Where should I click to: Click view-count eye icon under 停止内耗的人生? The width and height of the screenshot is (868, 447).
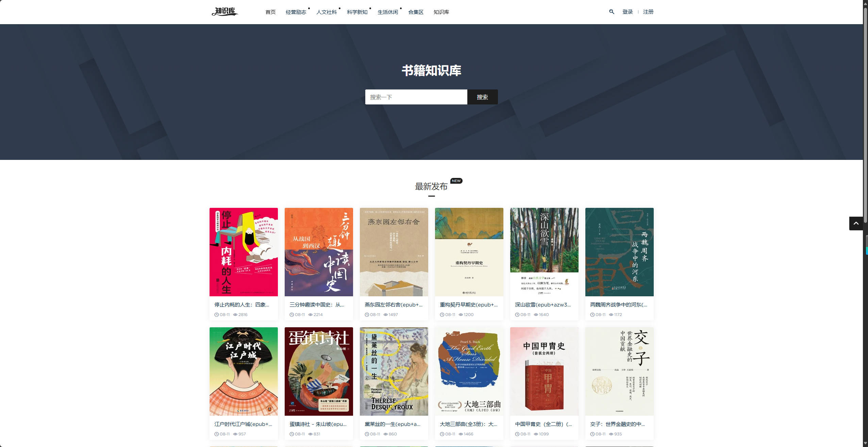pyautogui.click(x=235, y=315)
